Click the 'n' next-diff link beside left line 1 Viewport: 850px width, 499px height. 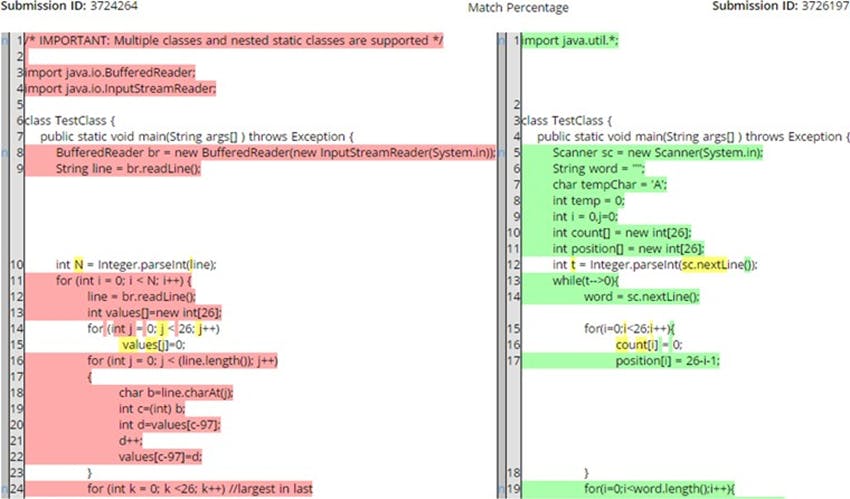(5, 41)
